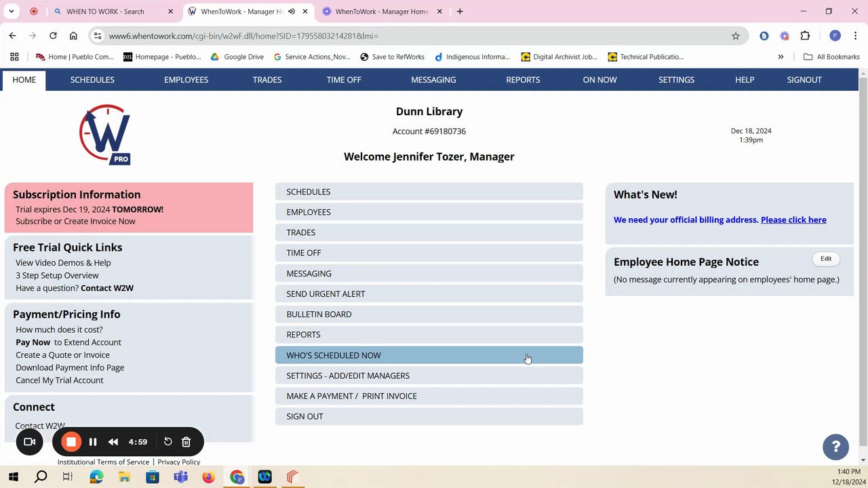The width and height of the screenshot is (868, 488).
Task: Click SIGNOUT in the top navigation bar
Action: 804,80
